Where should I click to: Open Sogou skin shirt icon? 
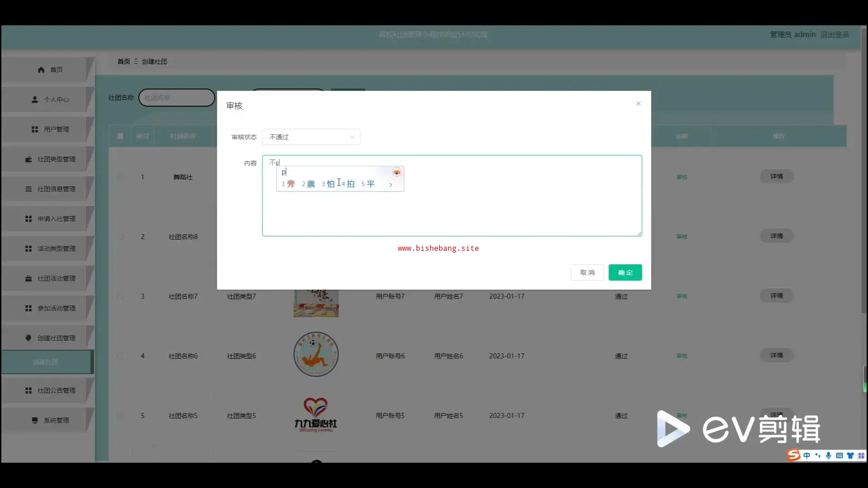850,455
